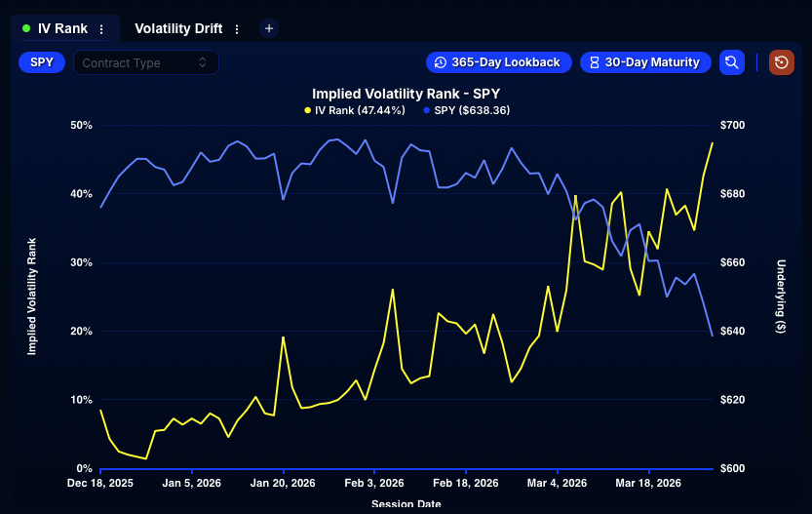The width and height of the screenshot is (812, 514).
Task: Click the 20% left axis label
Action: [x=81, y=331]
